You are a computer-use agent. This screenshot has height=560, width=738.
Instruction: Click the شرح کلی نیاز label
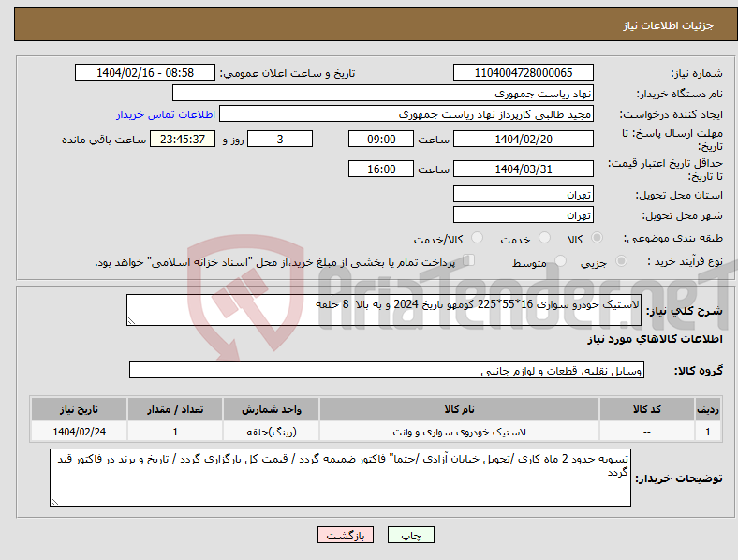point(685,311)
